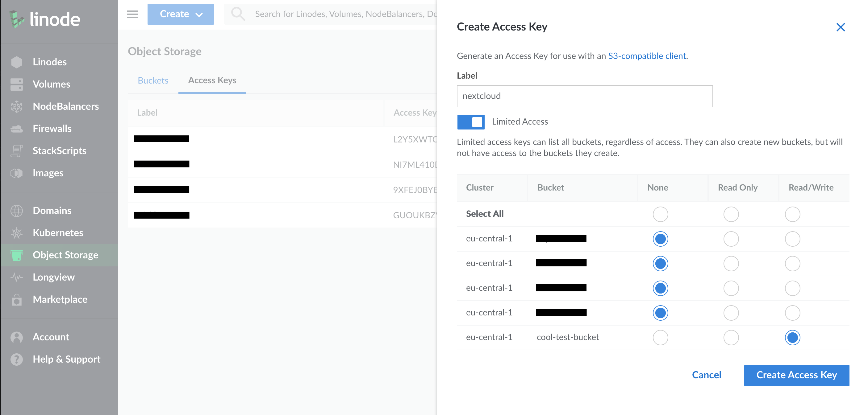Toggle the Limited Access switch

(471, 122)
